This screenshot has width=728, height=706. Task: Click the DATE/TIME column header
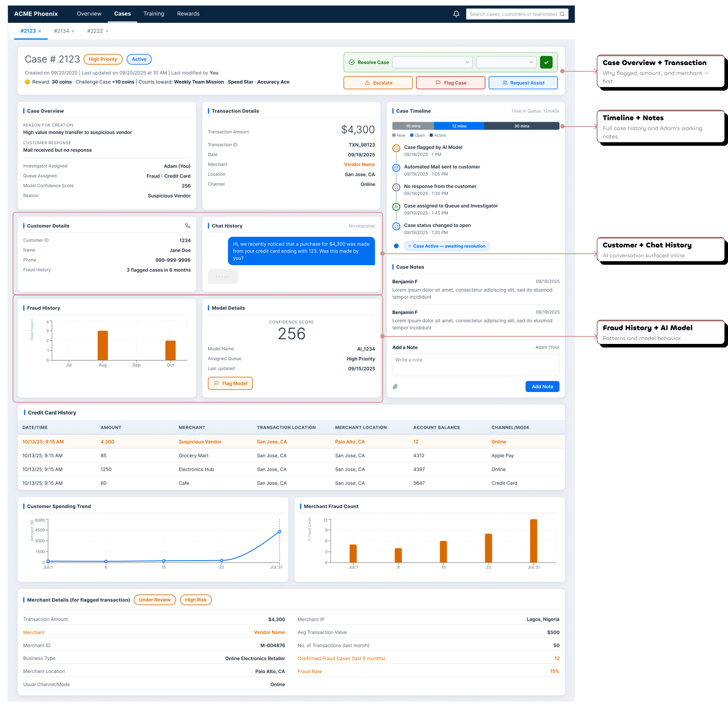coord(35,427)
